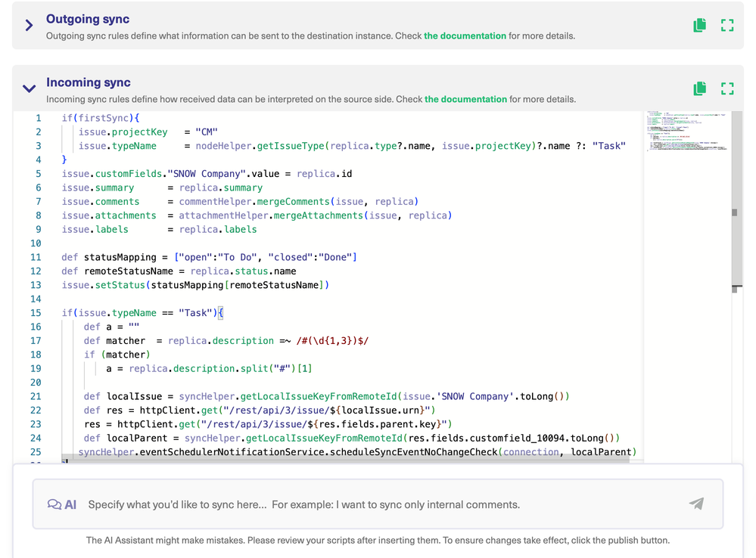Collapse the Incoming sync section
Screen dimensions: 756x558
29,88
